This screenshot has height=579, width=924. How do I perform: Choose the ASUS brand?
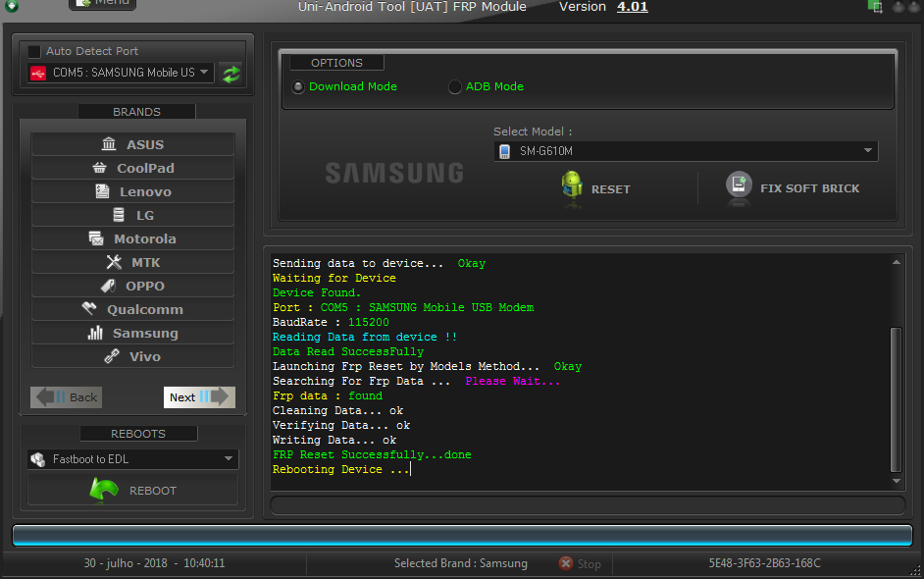132,144
